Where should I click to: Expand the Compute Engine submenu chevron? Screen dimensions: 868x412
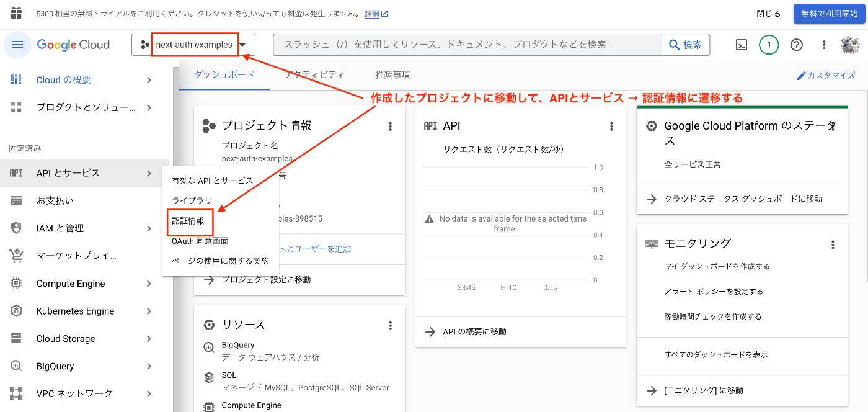tap(149, 284)
